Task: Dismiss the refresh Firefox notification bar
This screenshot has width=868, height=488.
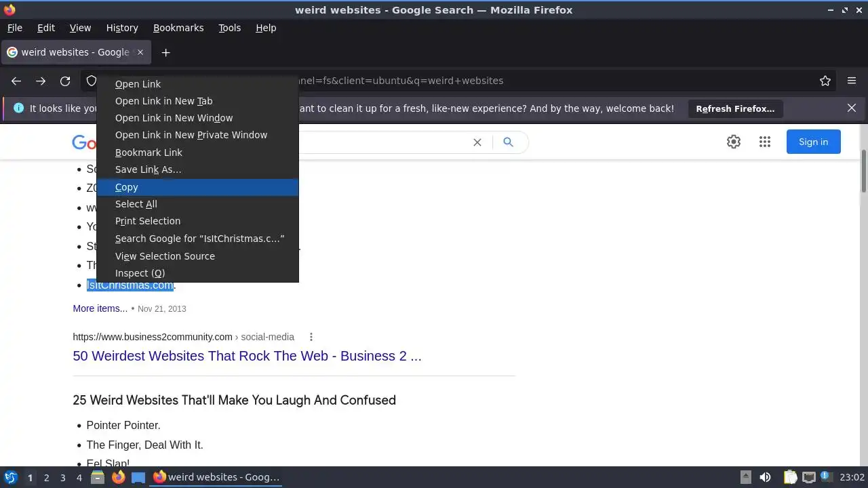Action: [852, 108]
